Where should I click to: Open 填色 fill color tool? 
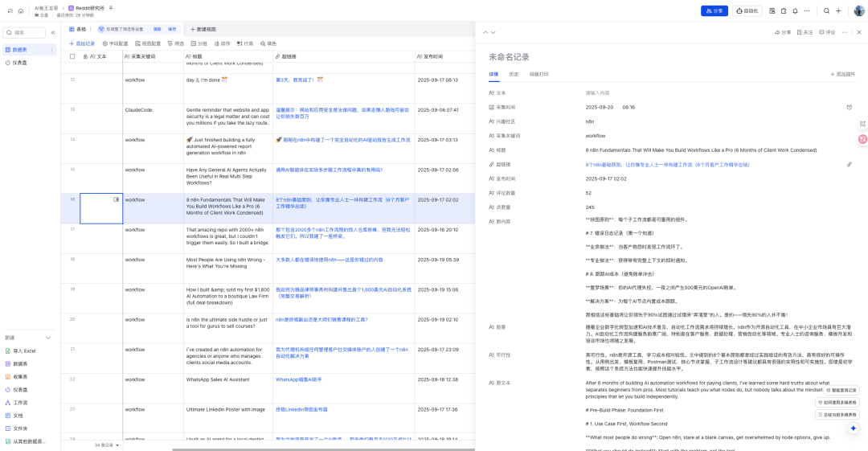click(268, 43)
